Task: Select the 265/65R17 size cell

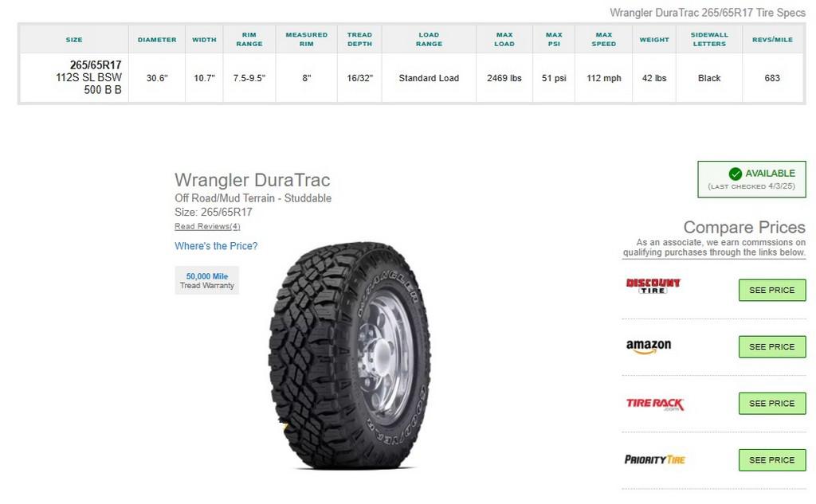Action: [x=74, y=77]
